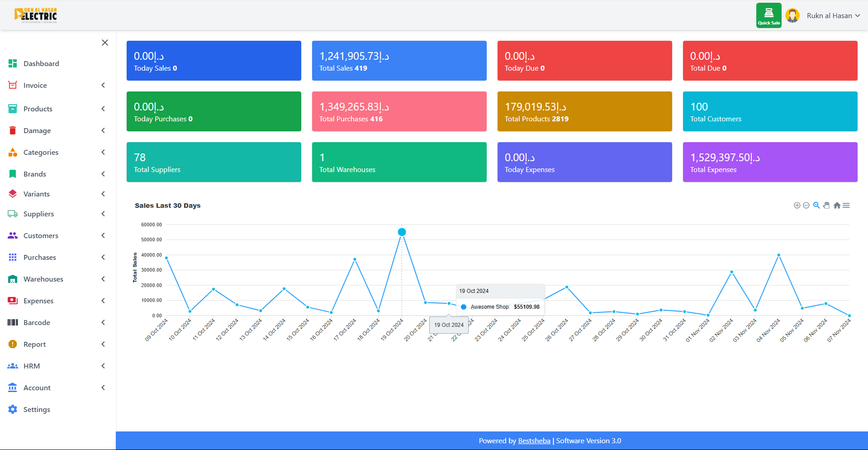Screen dimensions: 868x450
Task: Select Purchases in the sidebar
Action: (x=40, y=257)
